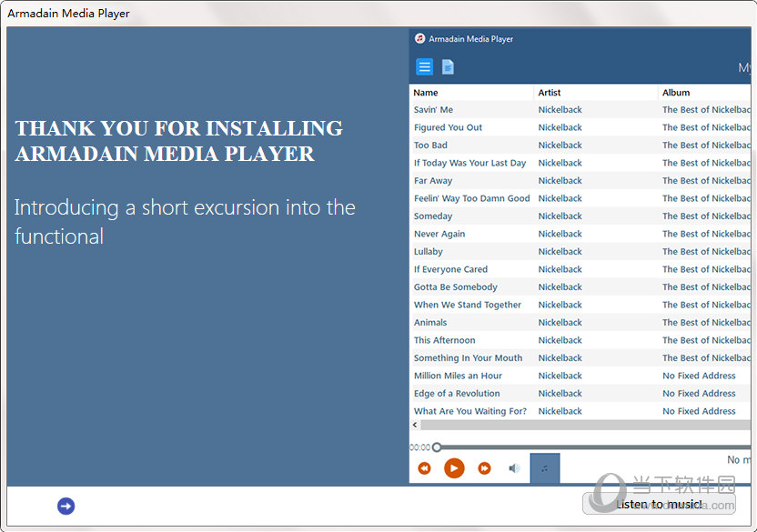Open the playlist list view icon

pos(424,66)
